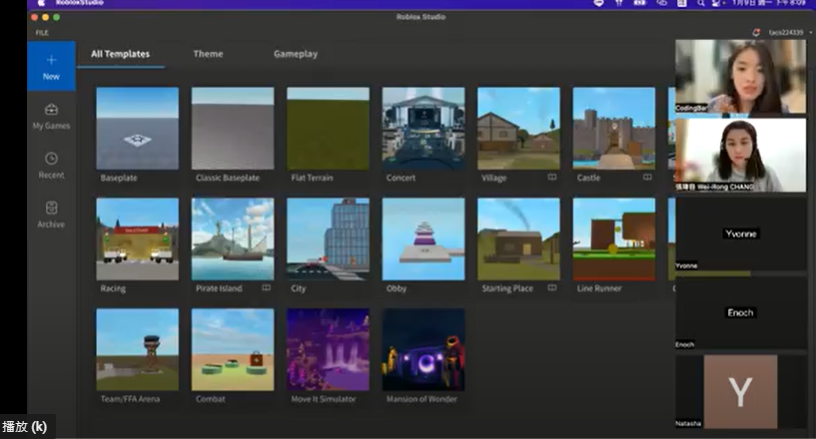
Task: Switch to the All Templates tab
Action: [x=120, y=54]
